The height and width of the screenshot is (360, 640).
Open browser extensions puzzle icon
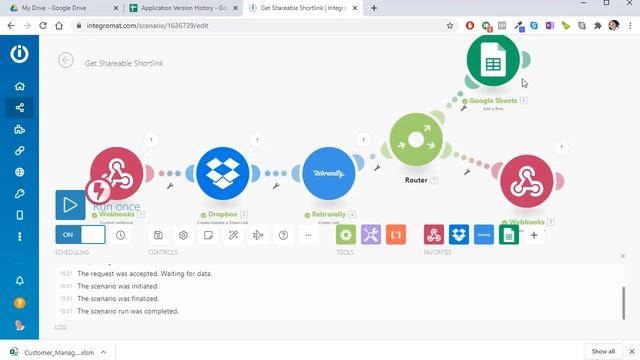(598, 25)
